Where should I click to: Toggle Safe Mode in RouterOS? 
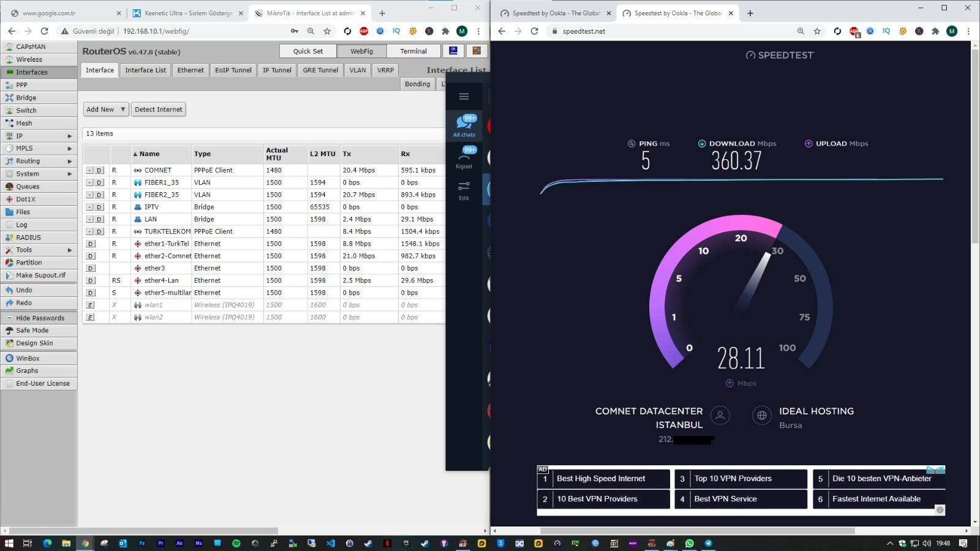pos(39,331)
